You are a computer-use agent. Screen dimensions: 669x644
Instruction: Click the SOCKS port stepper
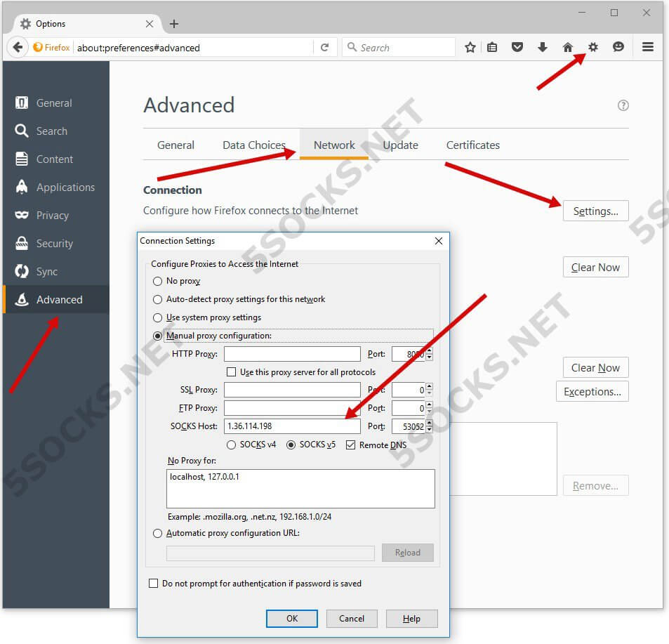(429, 426)
